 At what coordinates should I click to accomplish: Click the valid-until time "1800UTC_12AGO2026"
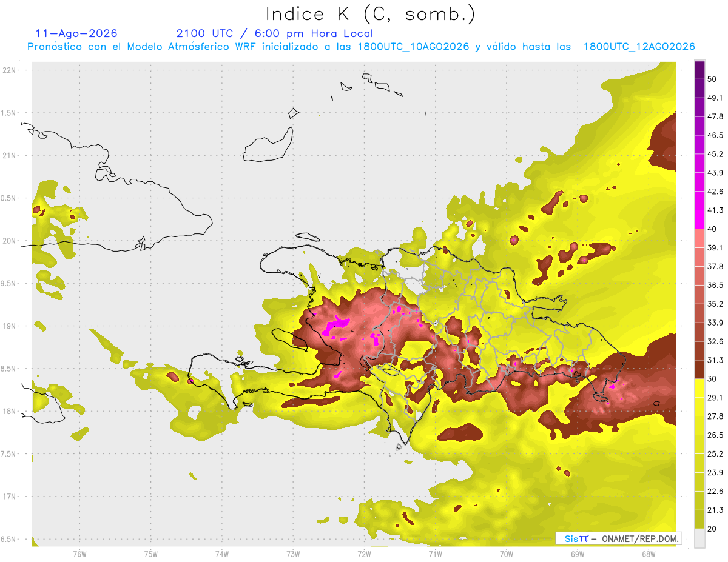(639, 47)
